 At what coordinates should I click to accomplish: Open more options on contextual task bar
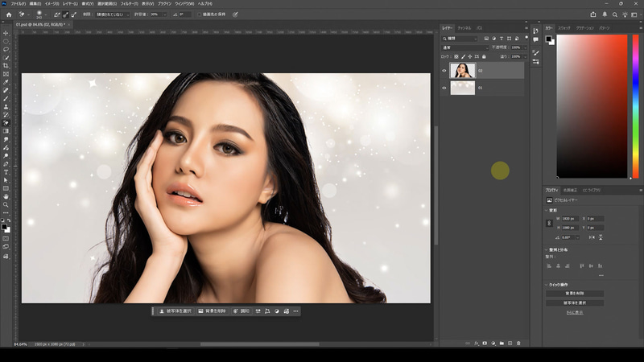(x=295, y=311)
